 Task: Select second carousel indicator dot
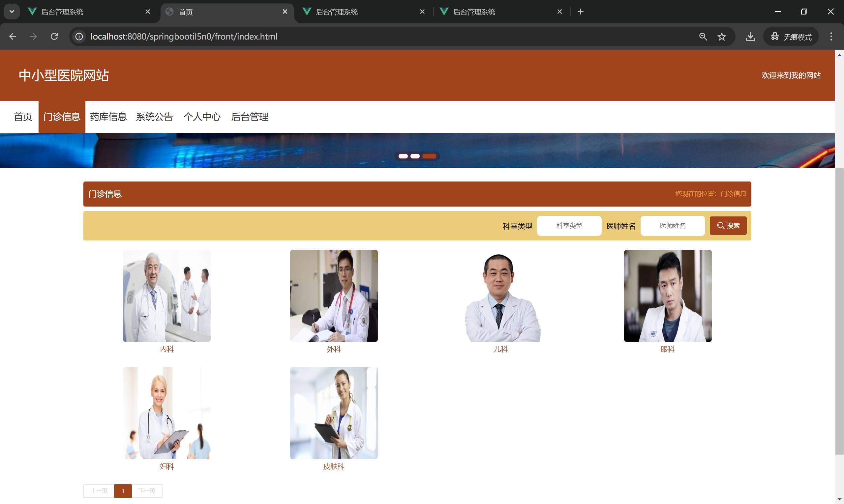415,156
